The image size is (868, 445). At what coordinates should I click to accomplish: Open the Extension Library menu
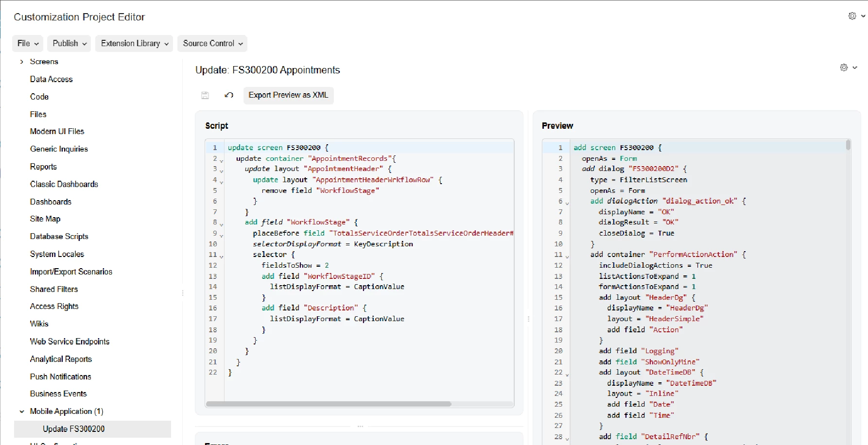pyautogui.click(x=134, y=43)
